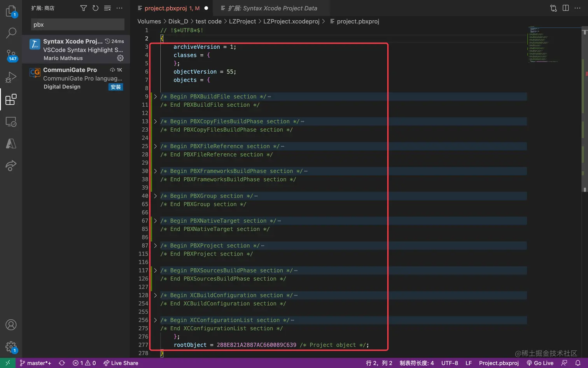The height and width of the screenshot is (368, 588).
Task: Open the Manage gear in activity bar
Action: point(11,347)
